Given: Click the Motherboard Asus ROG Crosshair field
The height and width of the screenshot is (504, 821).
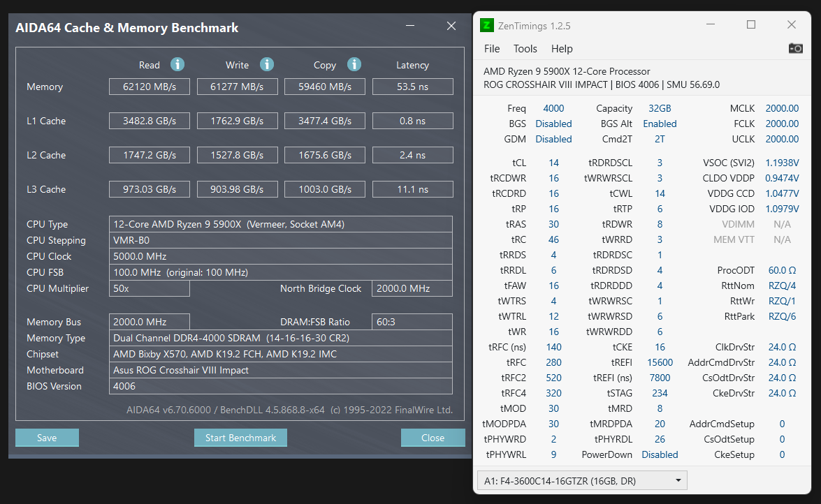Looking at the screenshot, I should (x=281, y=370).
